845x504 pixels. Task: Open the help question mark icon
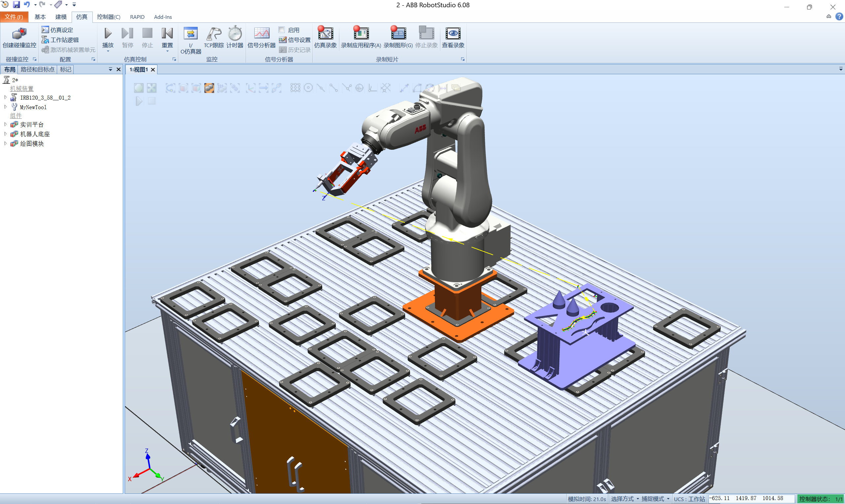(839, 16)
